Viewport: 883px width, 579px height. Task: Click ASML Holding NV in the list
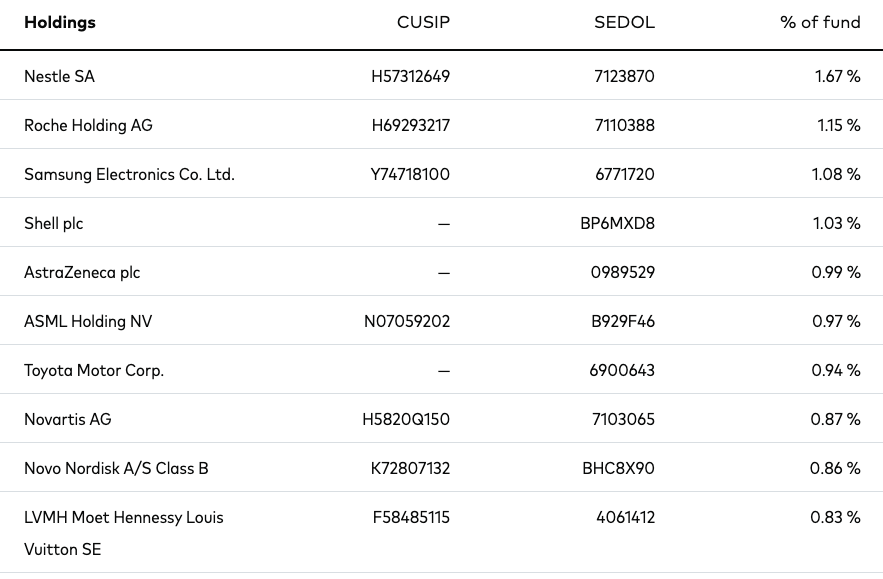pos(88,321)
